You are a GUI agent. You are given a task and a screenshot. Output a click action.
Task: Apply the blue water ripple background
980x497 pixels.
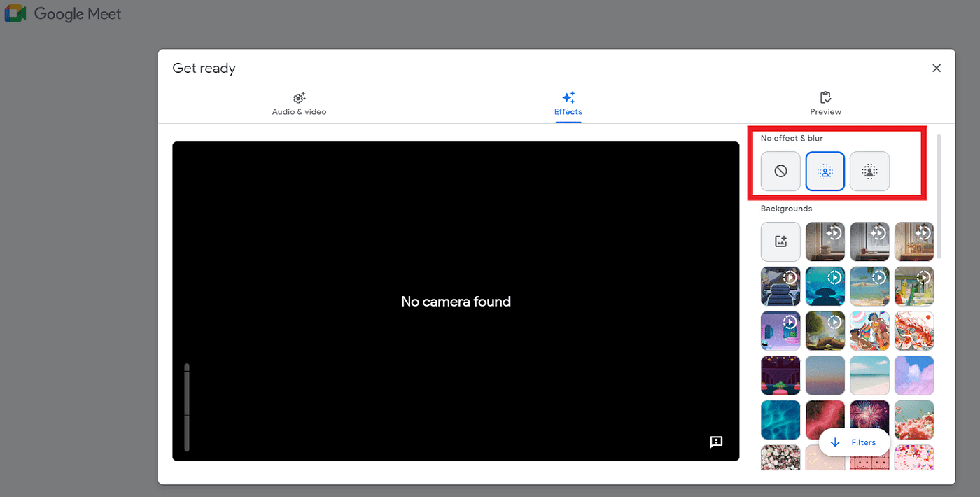[780, 420]
